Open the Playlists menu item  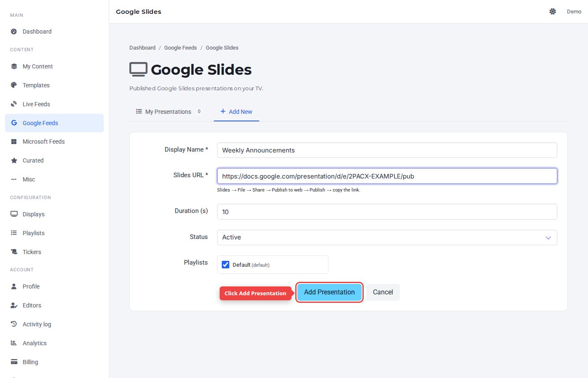(54, 233)
